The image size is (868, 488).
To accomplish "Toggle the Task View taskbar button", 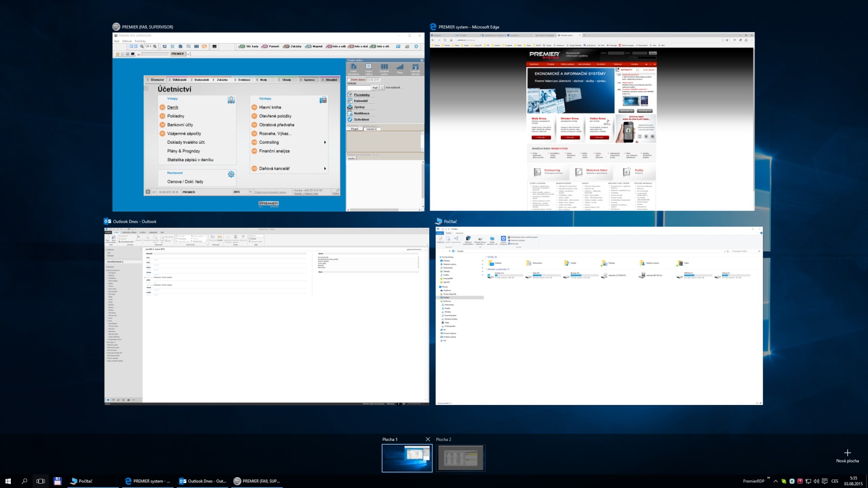I will coord(41,481).
